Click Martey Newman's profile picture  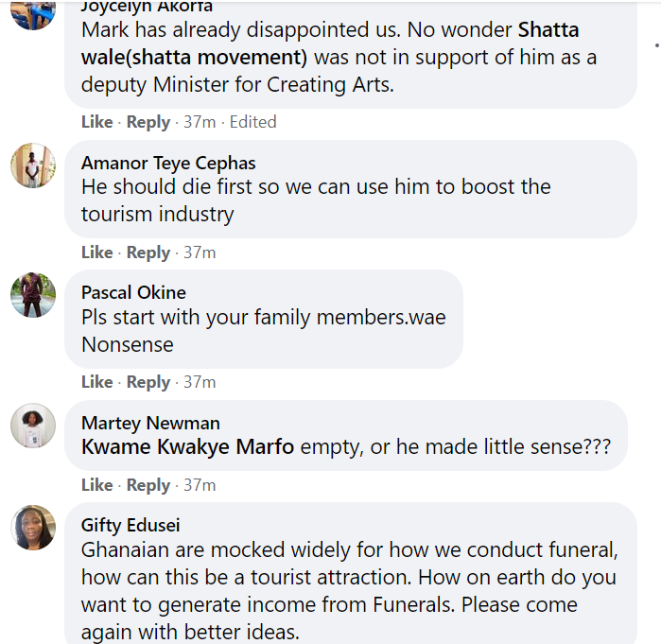[x=33, y=426]
